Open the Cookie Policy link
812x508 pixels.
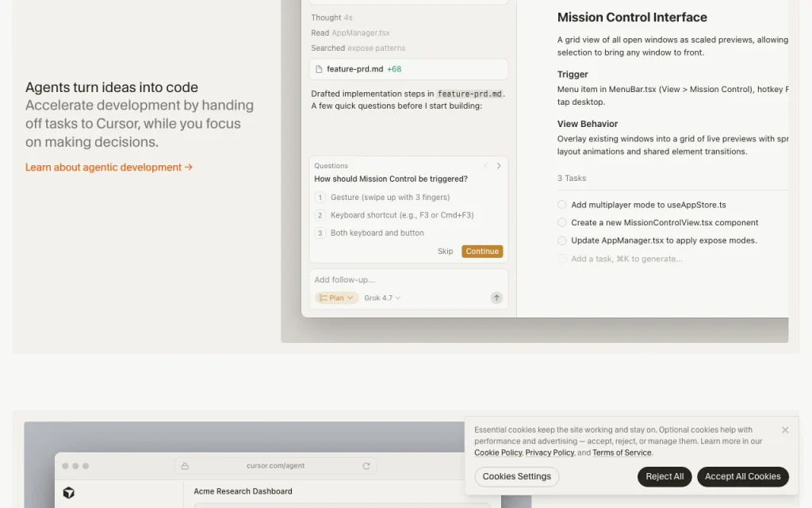(498, 452)
